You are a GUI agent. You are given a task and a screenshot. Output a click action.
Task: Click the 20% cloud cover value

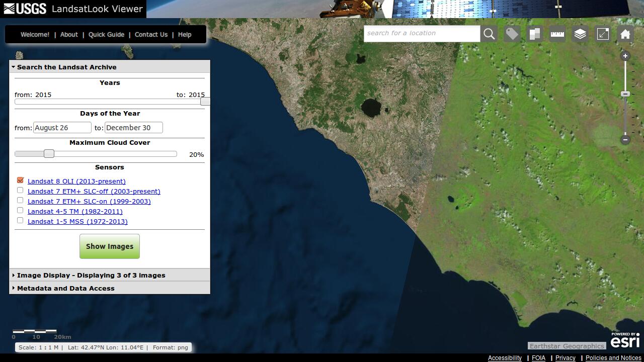pos(196,154)
